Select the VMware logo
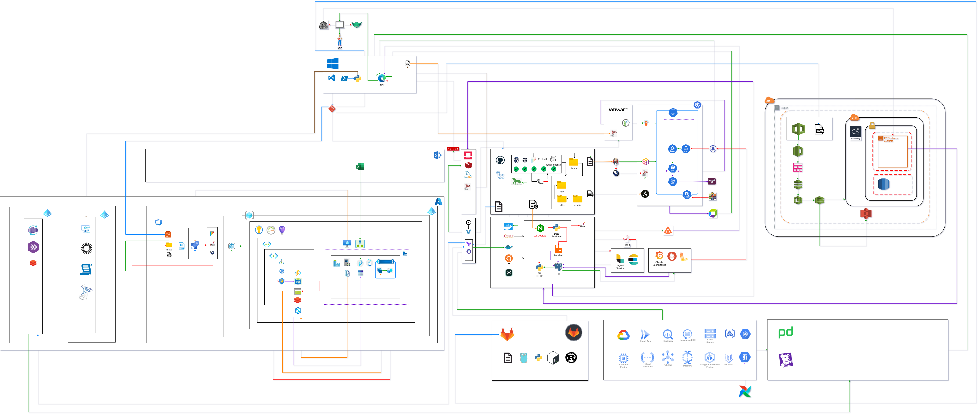Screen dimensions: 980x416 (618, 109)
